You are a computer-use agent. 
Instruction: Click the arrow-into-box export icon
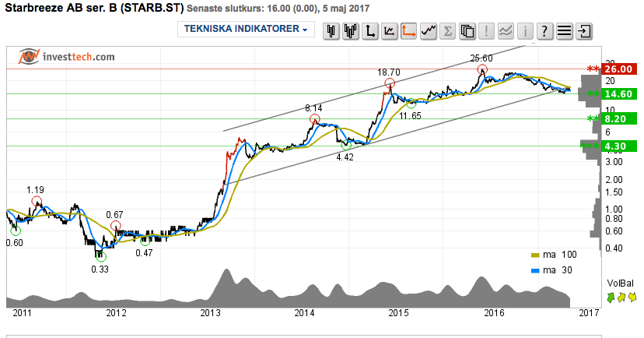click(x=583, y=31)
